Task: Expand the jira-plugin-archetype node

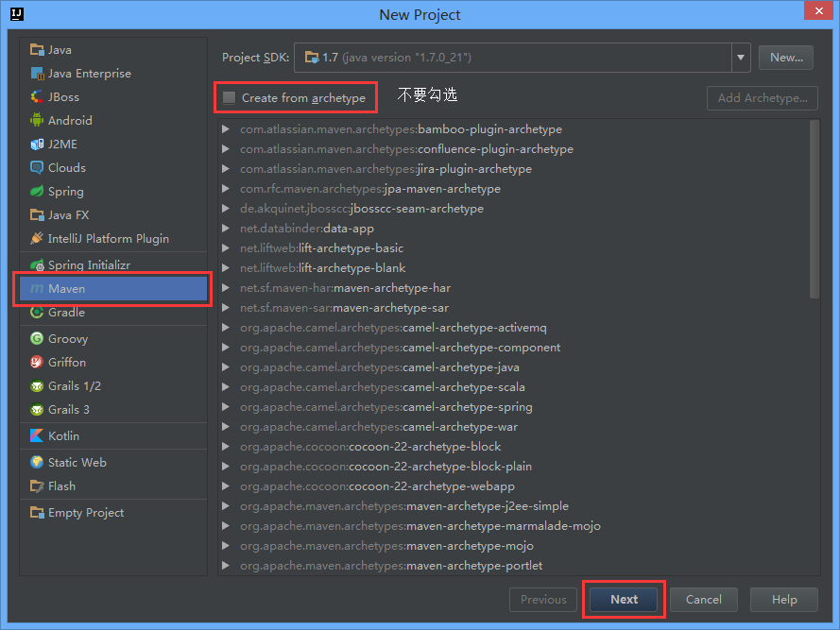Action: [225, 168]
